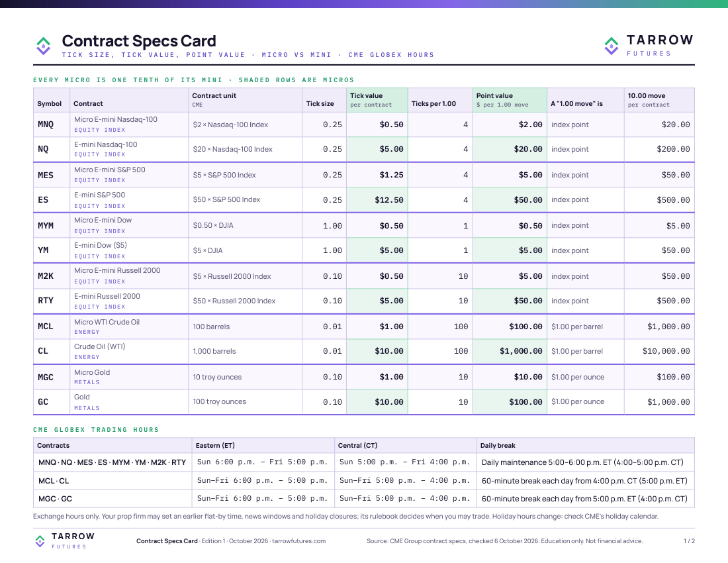Click the Micro Gold contract name

[x=92, y=372]
